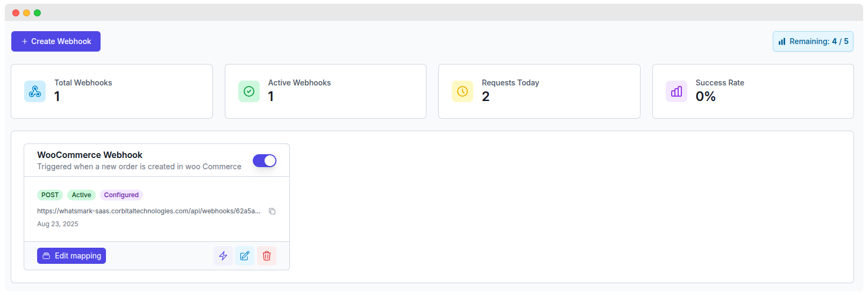Delete webhook with the red trash icon
This screenshot has height=295, width=868.
tap(267, 256)
